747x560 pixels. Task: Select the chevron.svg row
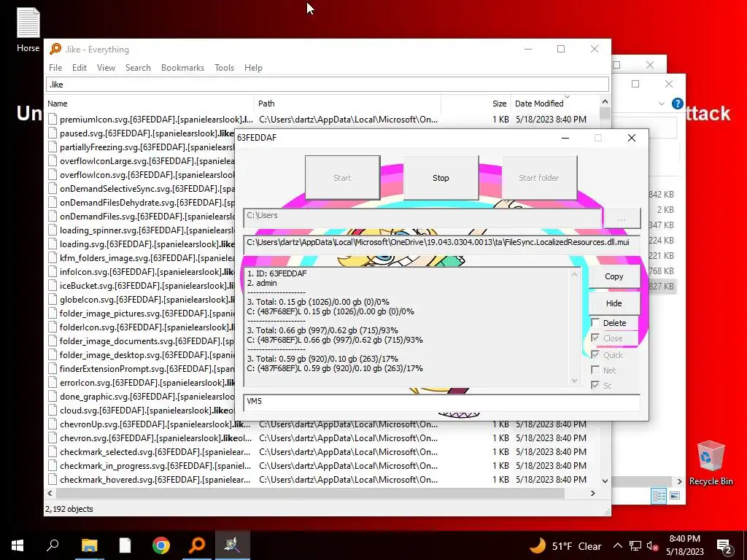tap(323, 437)
